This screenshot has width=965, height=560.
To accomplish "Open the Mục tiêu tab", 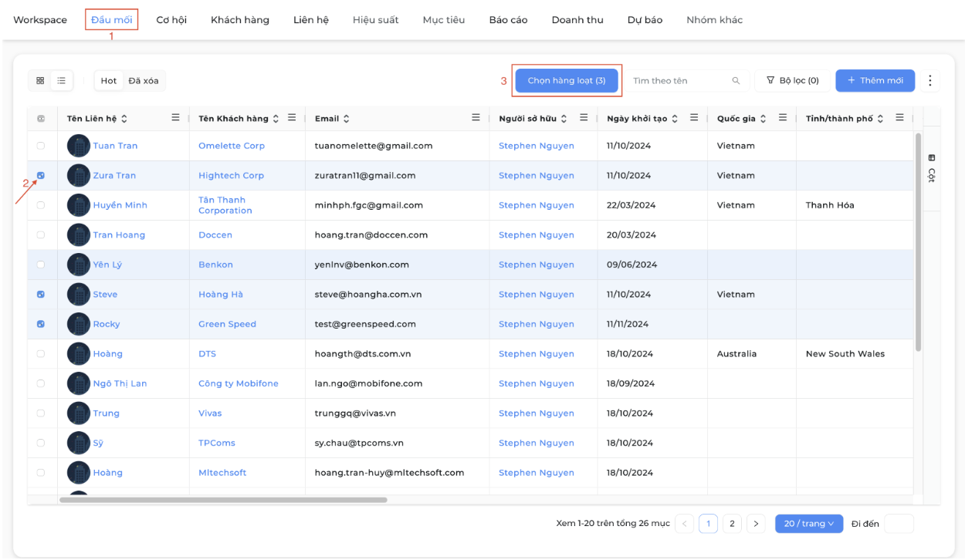I will (x=444, y=20).
